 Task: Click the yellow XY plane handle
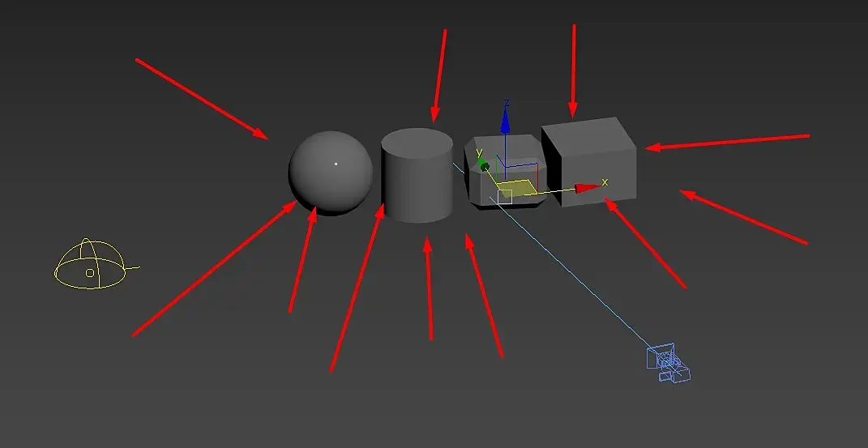517,189
